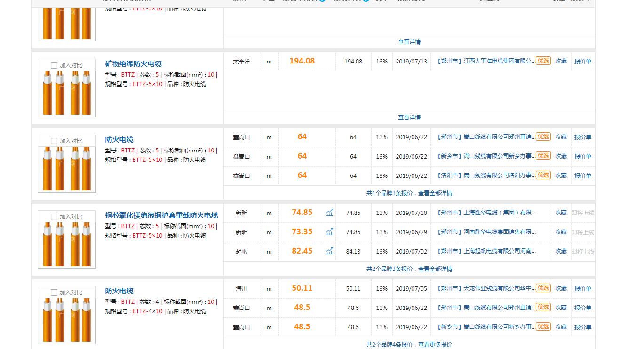This screenshot has width=644, height=349.
Task: Click 优选 badge on 郑州市 嵩山线缆 48.5 row
Action: pos(543,307)
